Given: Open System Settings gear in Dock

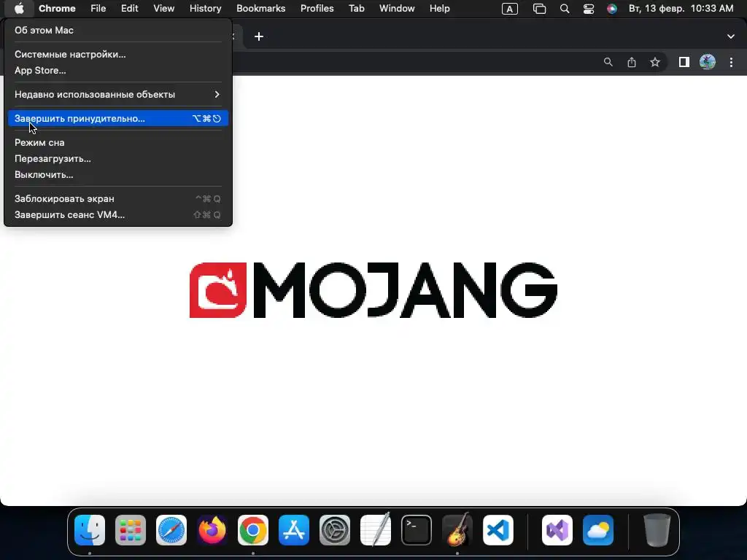Looking at the screenshot, I should [x=335, y=530].
